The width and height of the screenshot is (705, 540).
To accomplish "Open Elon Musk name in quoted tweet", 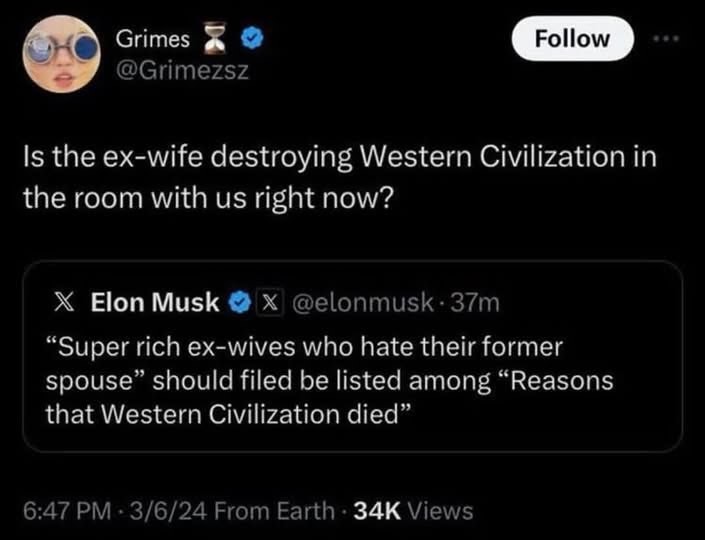I will [x=155, y=302].
